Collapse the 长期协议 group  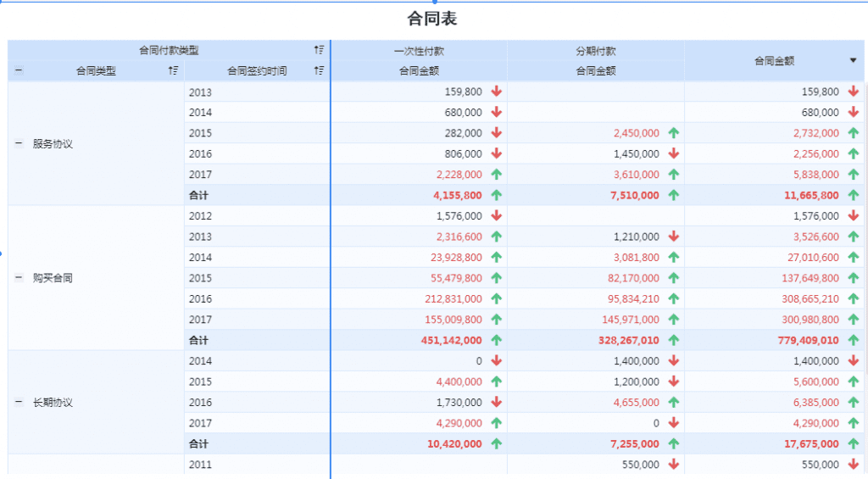[x=19, y=402]
